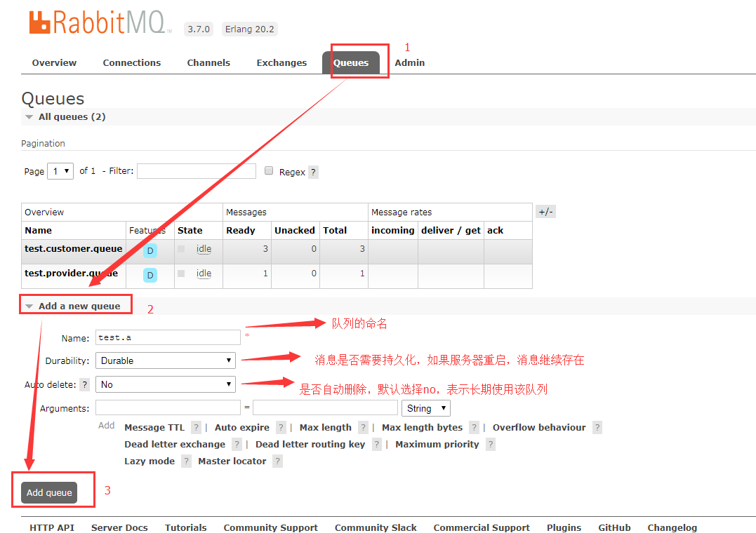Open the Server Docs footer link
The height and width of the screenshot is (533, 756).
click(x=119, y=527)
